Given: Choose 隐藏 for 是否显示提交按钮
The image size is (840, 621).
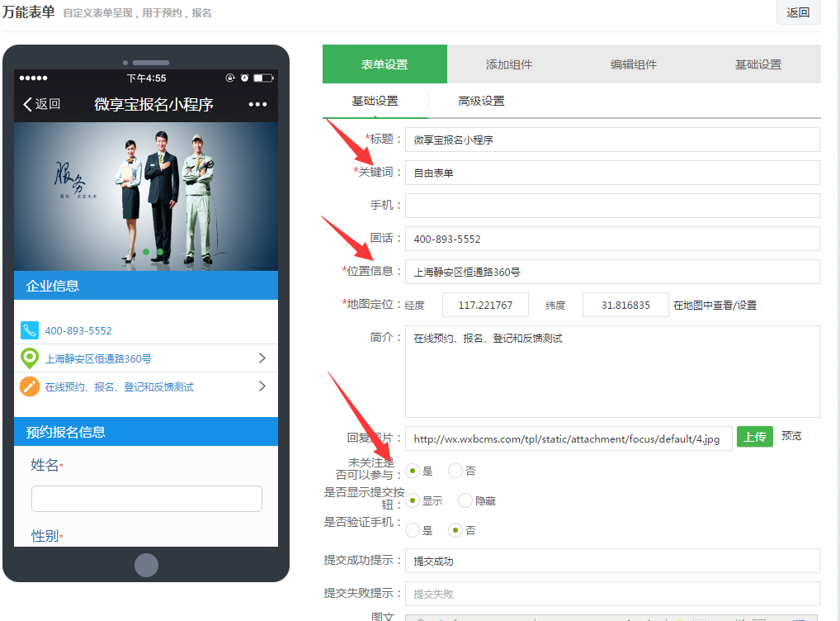Looking at the screenshot, I should coord(465,500).
